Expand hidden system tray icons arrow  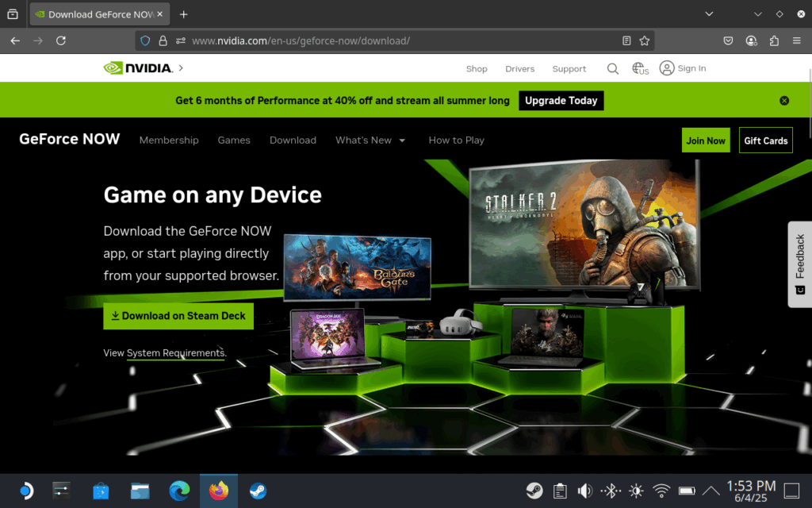tap(711, 491)
